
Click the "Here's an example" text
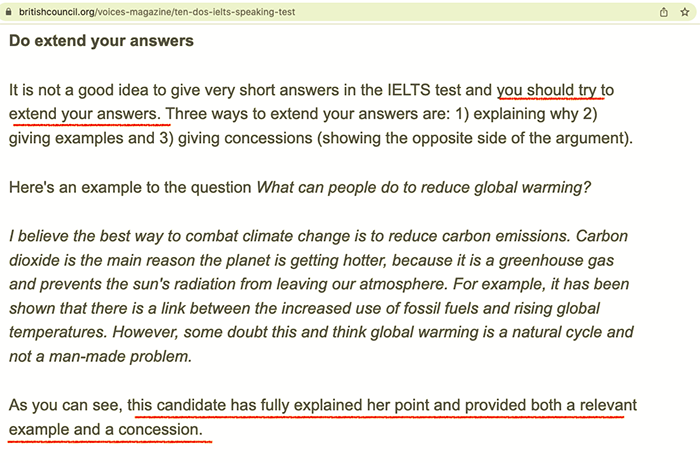[76, 186]
